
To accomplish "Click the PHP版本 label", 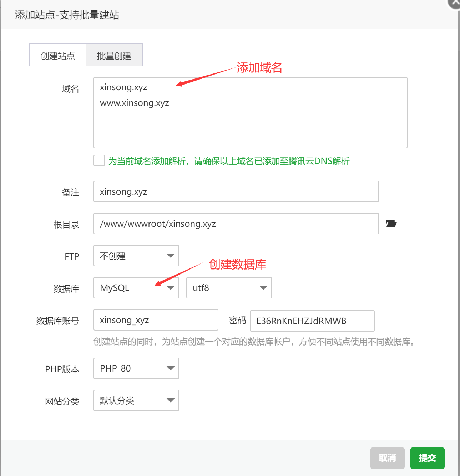I will (62, 369).
